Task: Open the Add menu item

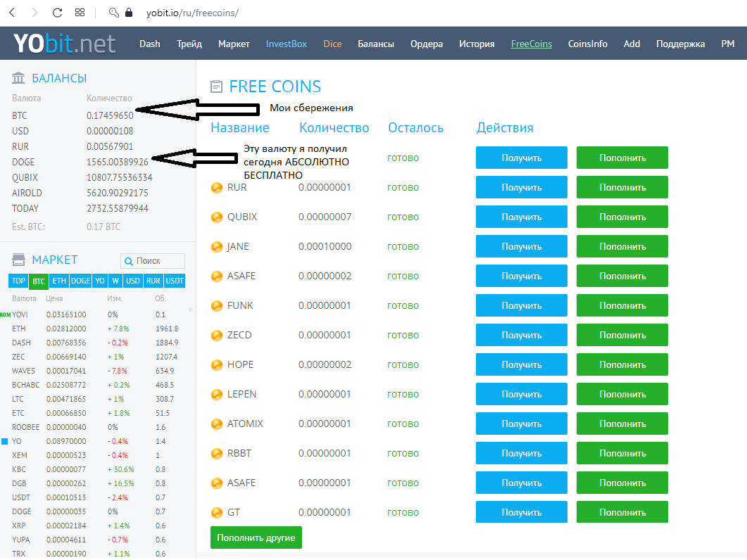Action: [x=632, y=44]
